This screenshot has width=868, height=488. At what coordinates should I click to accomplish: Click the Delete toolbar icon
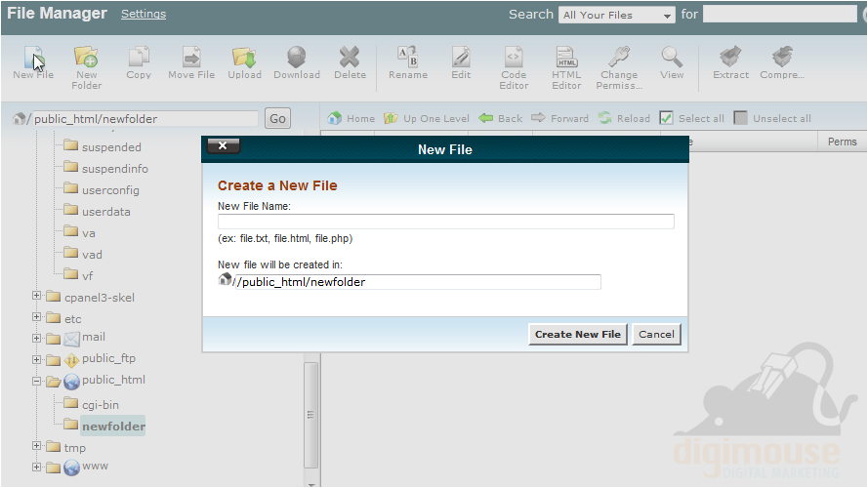click(x=350, y=57)
